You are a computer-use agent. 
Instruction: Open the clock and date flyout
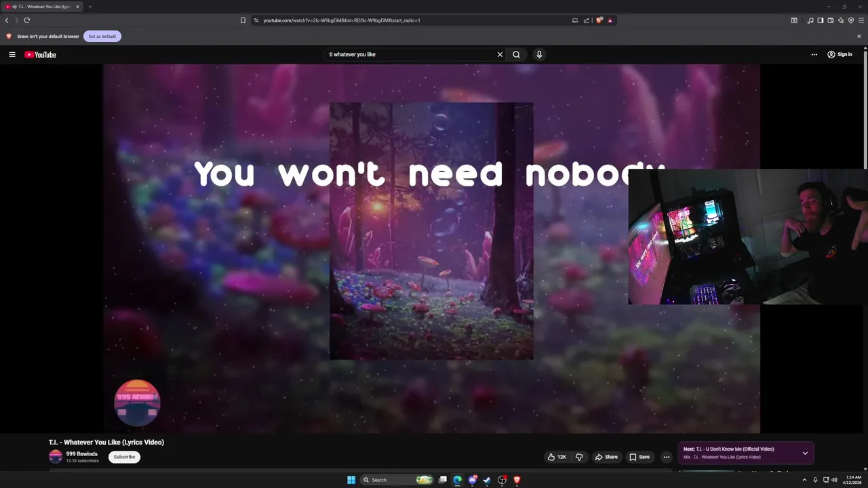853,480
